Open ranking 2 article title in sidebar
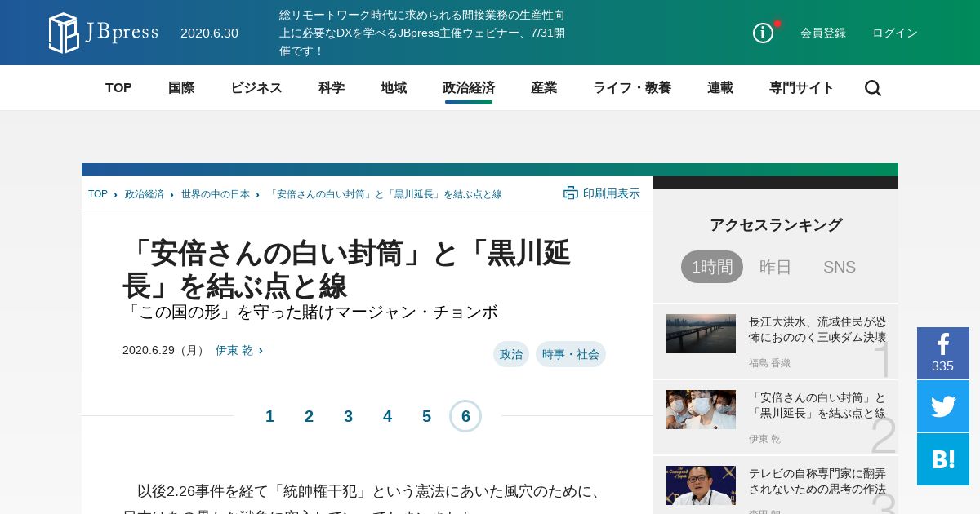The image size is (980, 514). (817, 405)
